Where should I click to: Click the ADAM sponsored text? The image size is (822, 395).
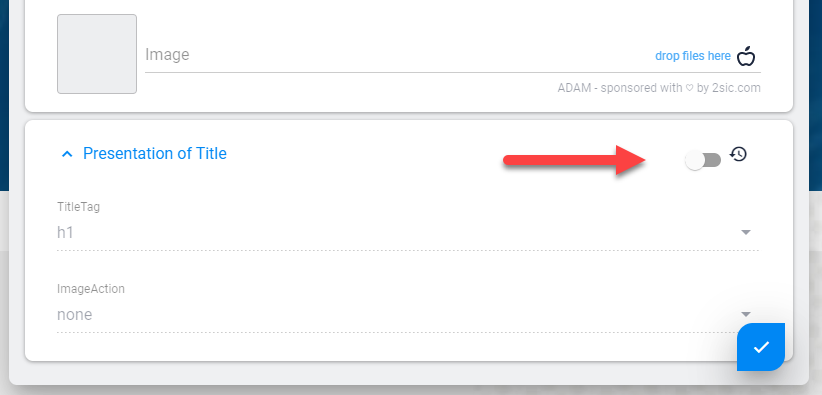pyautogui.click(x=620, y=88)
